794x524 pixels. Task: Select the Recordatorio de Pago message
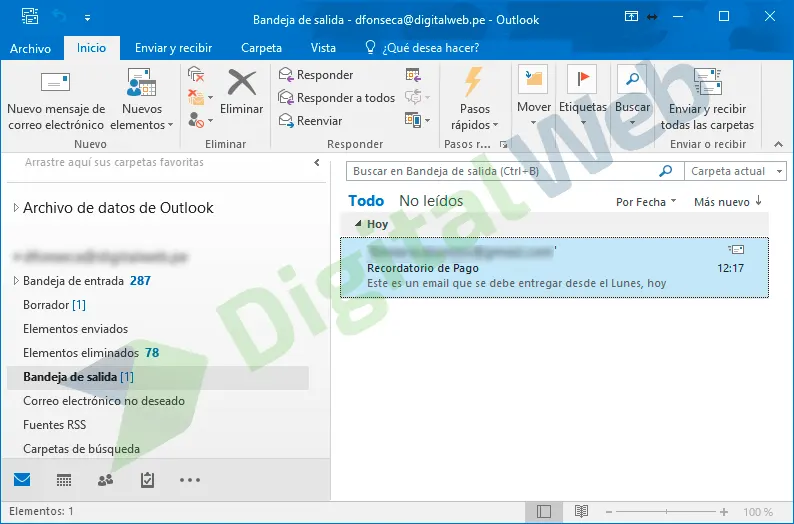[554, 267]
